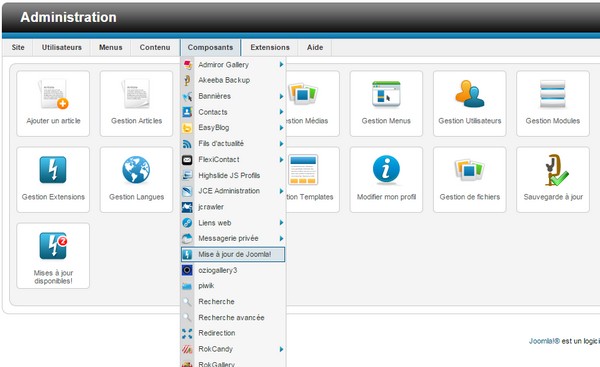600x367 pixels.
Task: Choose Recherche avancée menu entry
Action: click(x=233, y=318)
